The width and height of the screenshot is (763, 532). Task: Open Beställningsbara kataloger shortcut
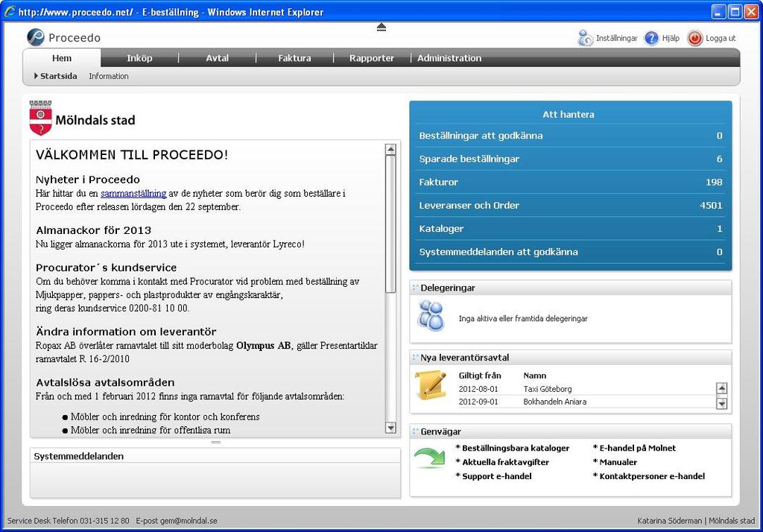tap(516, 448)
